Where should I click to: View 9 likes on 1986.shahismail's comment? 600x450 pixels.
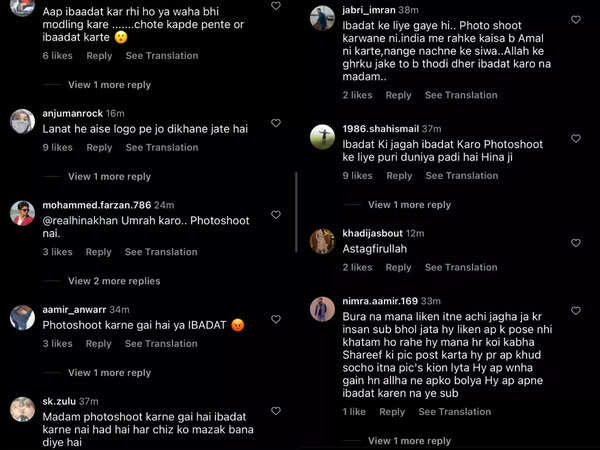(x=357, y=176)
